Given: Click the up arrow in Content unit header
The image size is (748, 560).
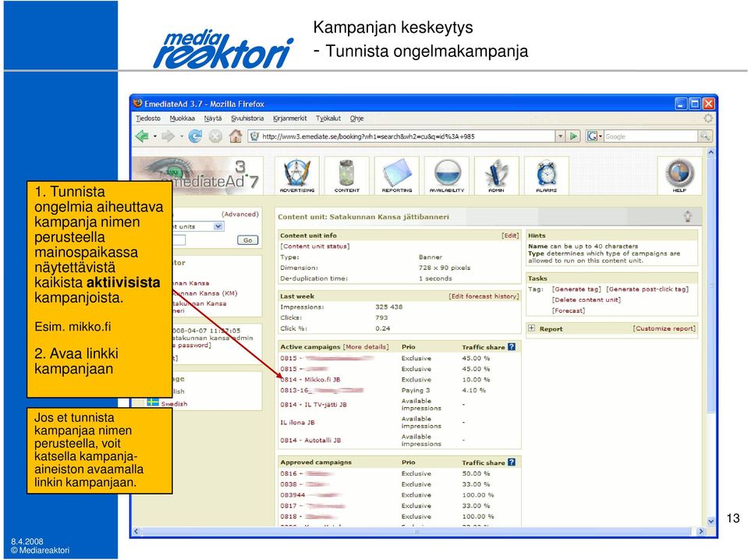Looking at the screenshot, I should (687, 217).
